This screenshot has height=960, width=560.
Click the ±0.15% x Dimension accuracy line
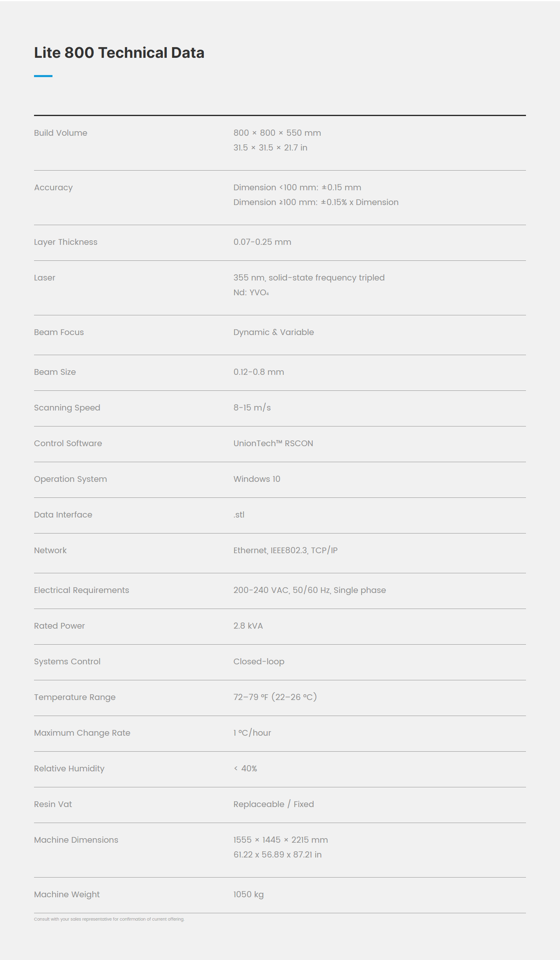pos(316,202)
